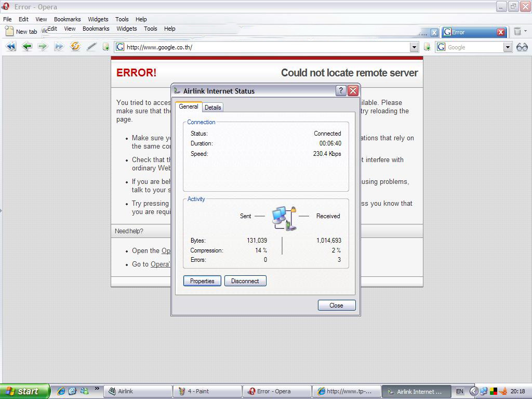Open the Google search engine dropdown

507,47
